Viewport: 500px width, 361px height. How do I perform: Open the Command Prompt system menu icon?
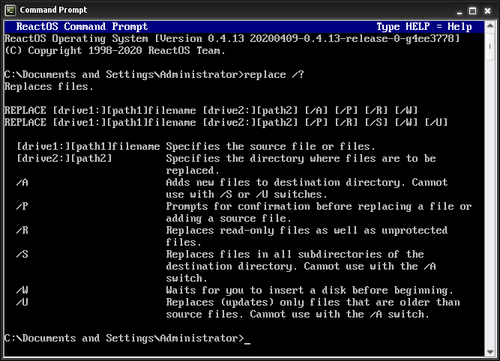pos(10,11)
